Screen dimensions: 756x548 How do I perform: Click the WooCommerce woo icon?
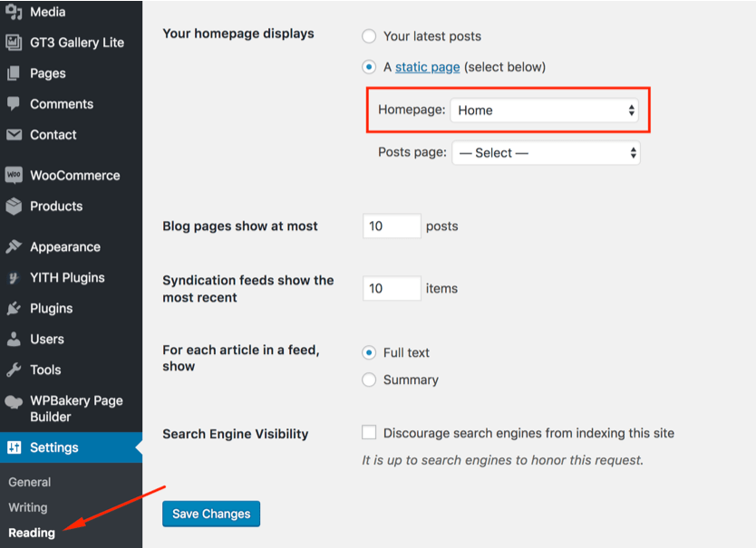pyautogui.click(x=14, y=175)
